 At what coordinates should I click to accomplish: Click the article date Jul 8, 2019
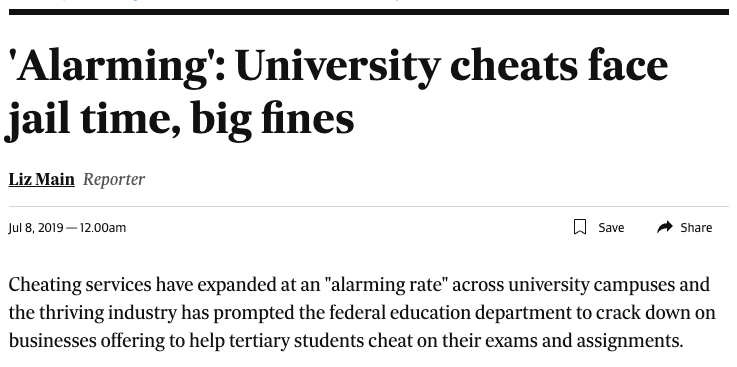tap(36, 228)
